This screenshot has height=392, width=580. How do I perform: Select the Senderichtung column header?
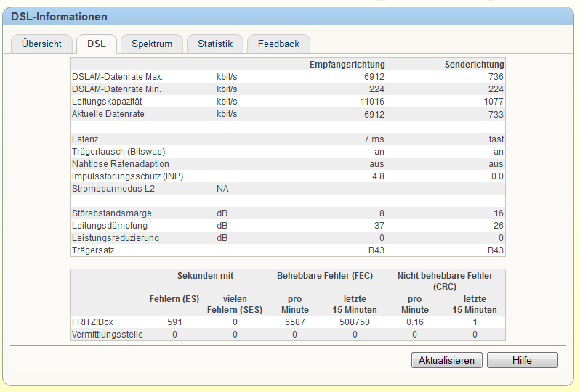[x=474, y=65]
